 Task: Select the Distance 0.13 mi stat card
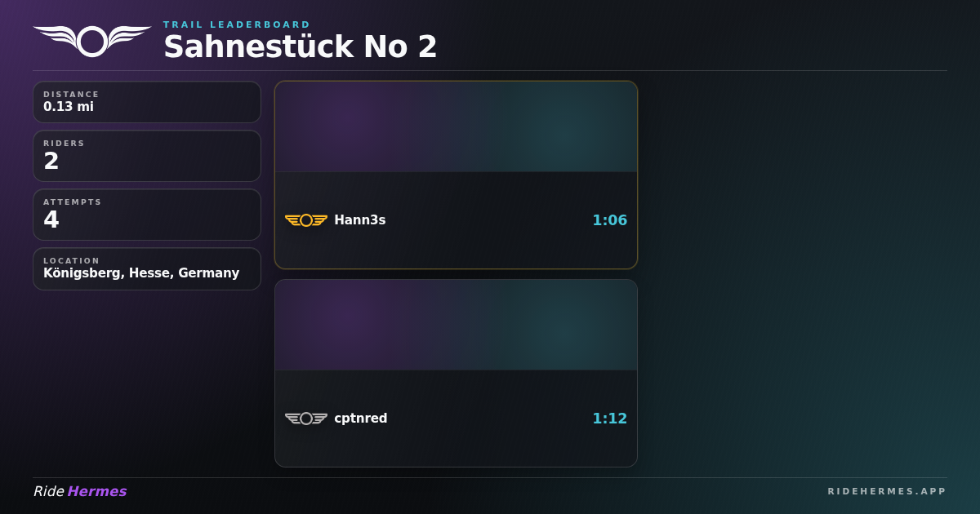coord(147,102)
